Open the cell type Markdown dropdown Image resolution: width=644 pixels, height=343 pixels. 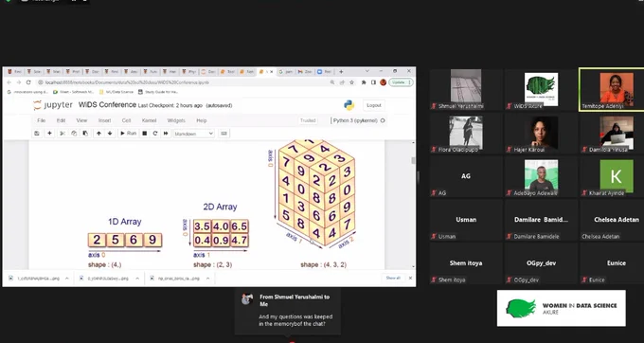[x=193, y=134]
